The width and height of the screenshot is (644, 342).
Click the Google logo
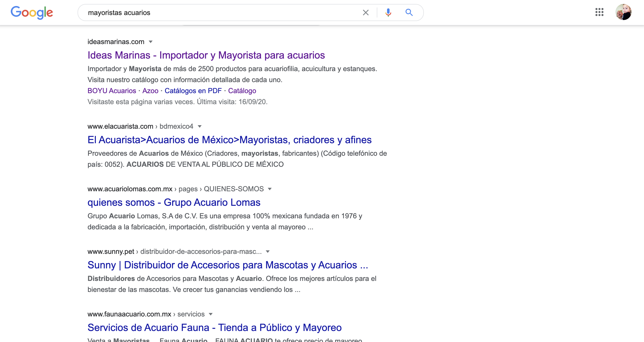[32, 13]
